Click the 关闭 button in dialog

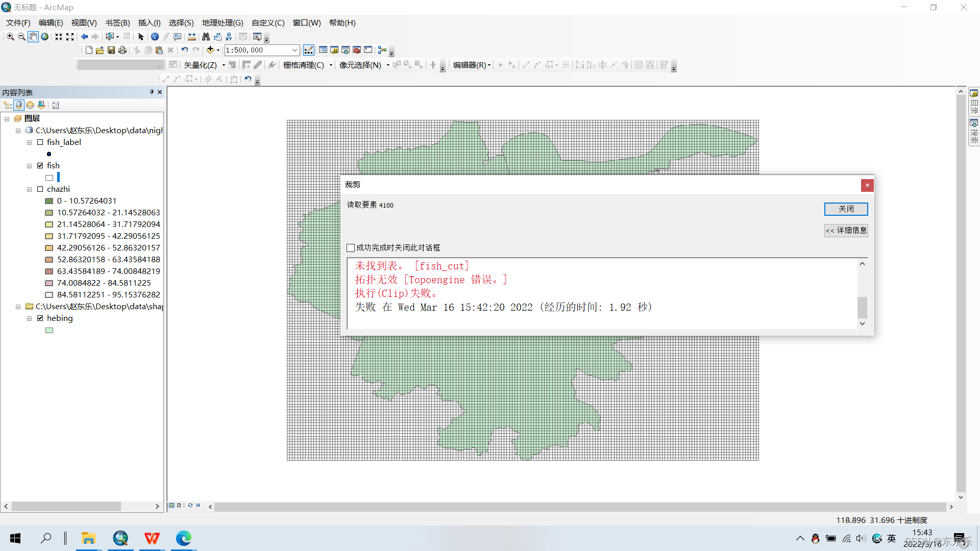[x=846, y=209]
